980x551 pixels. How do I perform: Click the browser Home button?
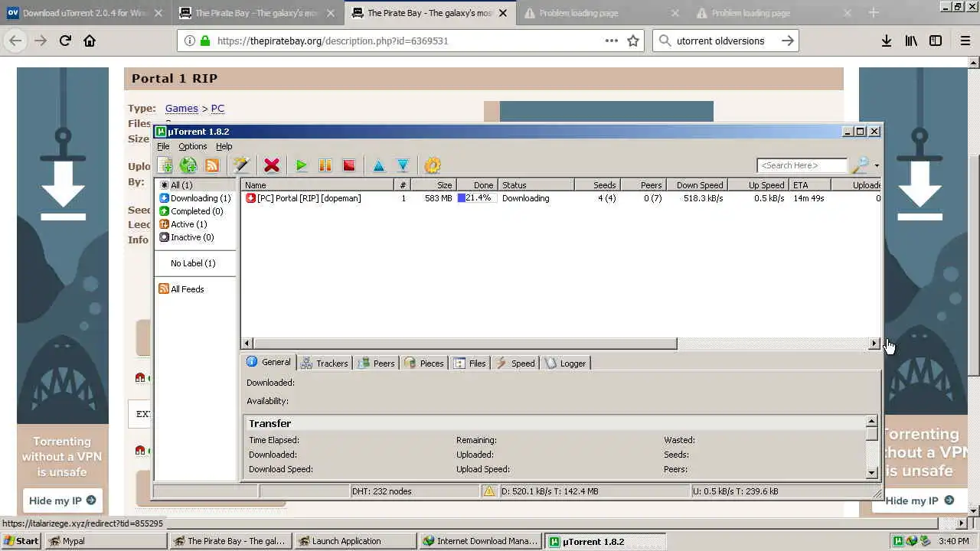90,41
